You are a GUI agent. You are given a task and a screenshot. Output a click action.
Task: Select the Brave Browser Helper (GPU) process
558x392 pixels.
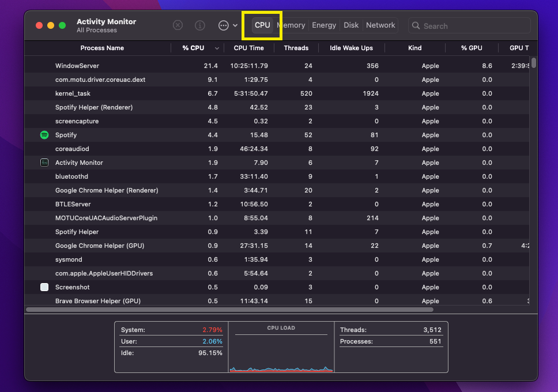point(277,301)
